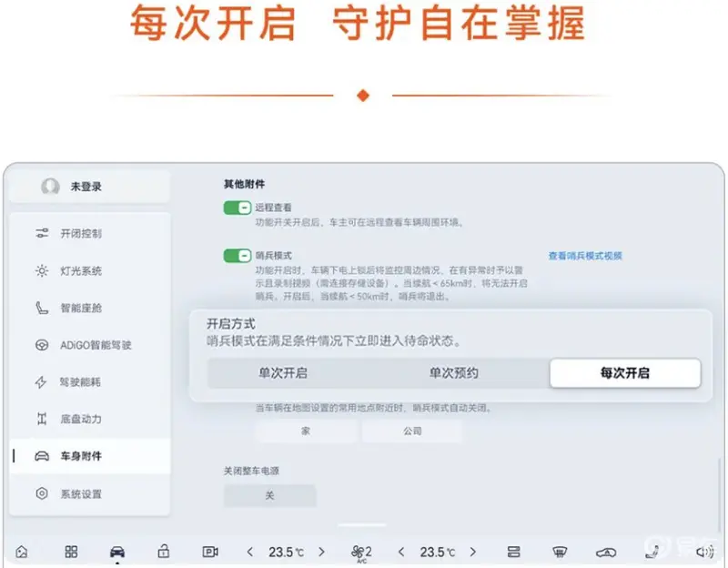Tap the car icon in bottom bar
Viewport: 728px width, 568px height.
coord(117,552)
